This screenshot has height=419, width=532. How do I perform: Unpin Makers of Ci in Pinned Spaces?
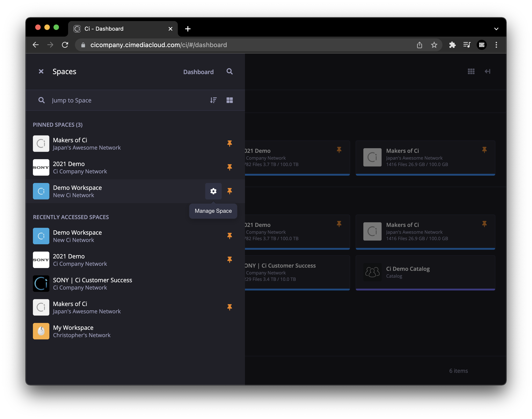click(x=229, y=143)
